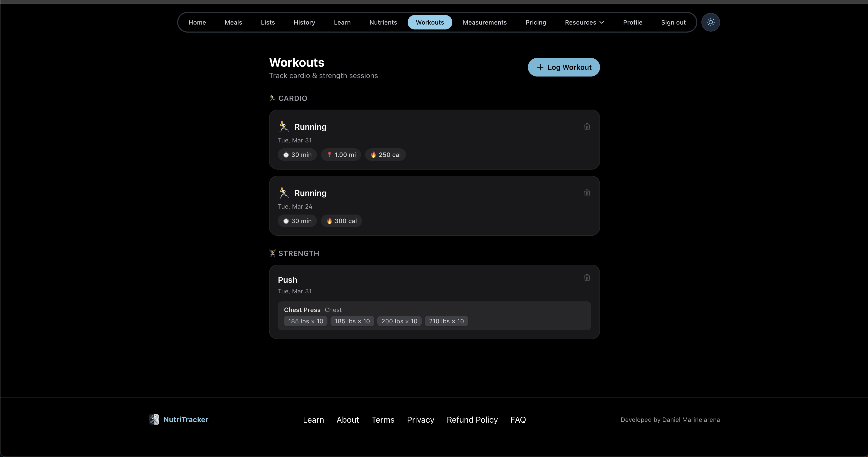This screenshot has height=457, width=868.
Task: Switch to the Workouts tab
Action: click(430, 22)
